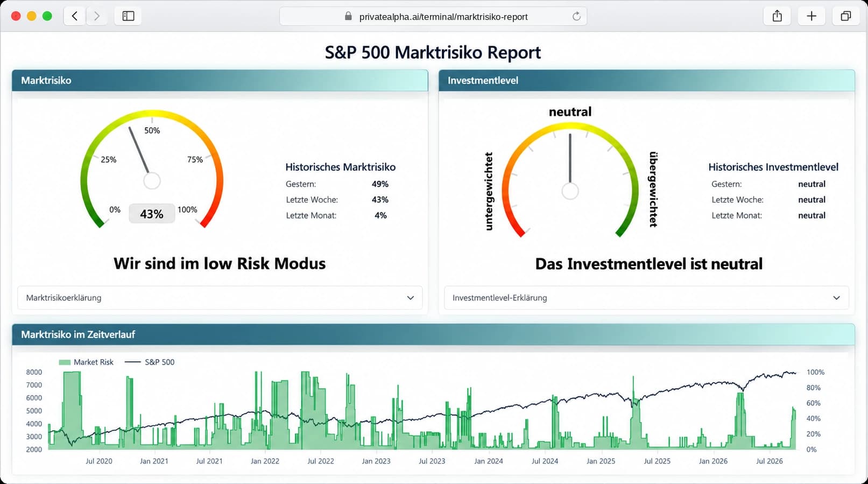Toggle the Market Risk legend entry
This screenshot has width=868, height=484.
tap(86, 362)
